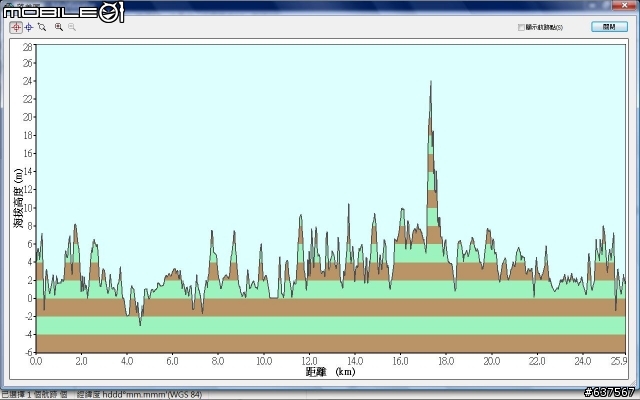This screenshot has width=640, height=400.
Task: Click the 28 elevation axis label
Action: [27, 47]
